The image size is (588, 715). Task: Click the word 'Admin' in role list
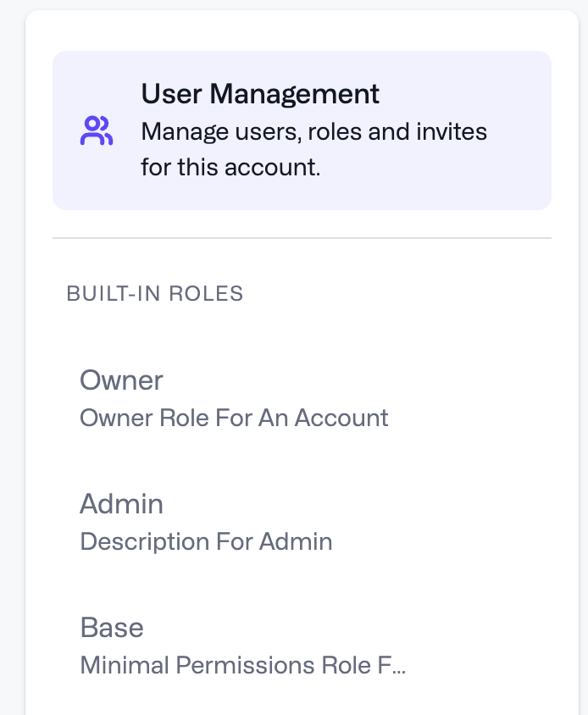121,504
